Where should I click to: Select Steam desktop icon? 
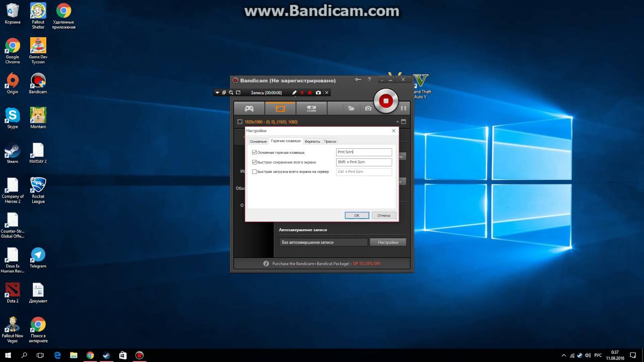click(x=13, y=153)
